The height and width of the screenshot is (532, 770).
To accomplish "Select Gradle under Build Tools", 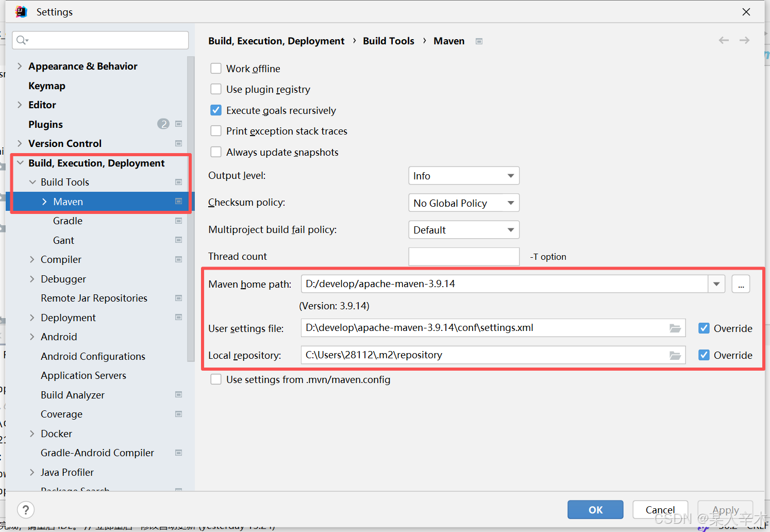I will click(68, 221).
